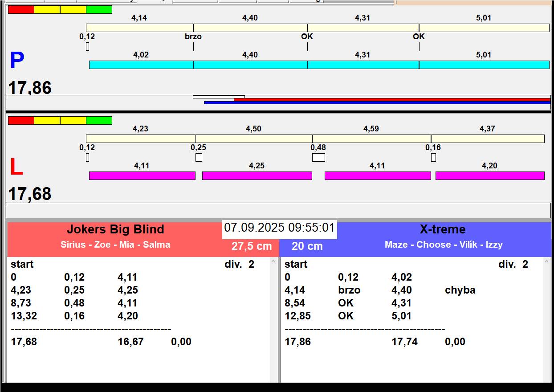This screenshot has width=554, height=392.
Task: Click the dog list Sirius - Zoe - Mia - Salma
Action: coord(115,245)
